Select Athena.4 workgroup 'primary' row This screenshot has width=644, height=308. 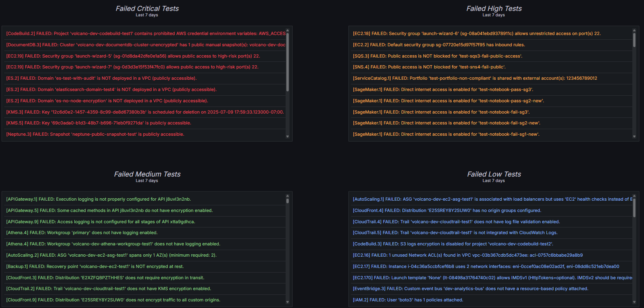tap(144, 233)
